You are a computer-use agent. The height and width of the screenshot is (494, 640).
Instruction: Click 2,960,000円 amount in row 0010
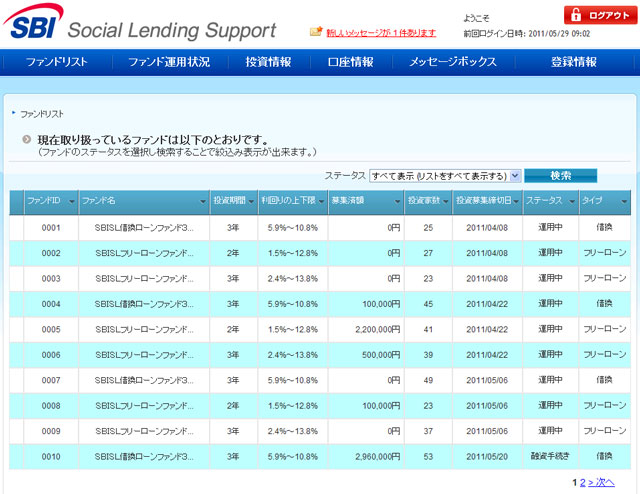tap(378, 457)
